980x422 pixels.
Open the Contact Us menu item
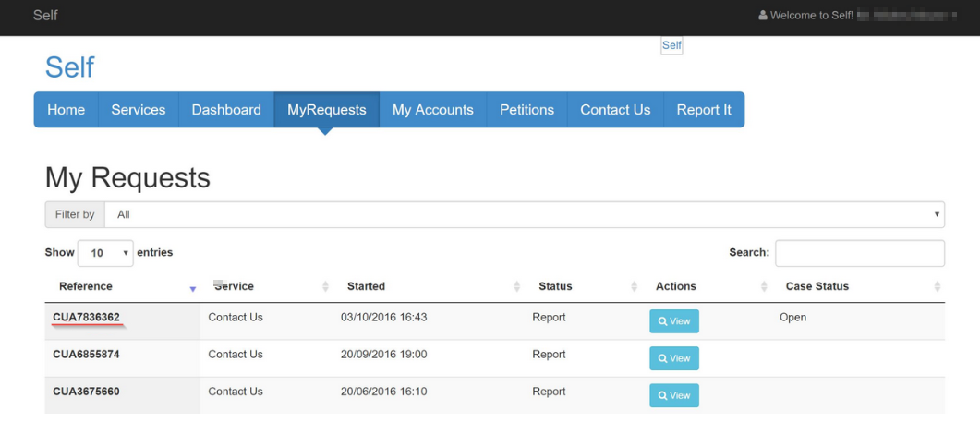(x=616, y=110)
